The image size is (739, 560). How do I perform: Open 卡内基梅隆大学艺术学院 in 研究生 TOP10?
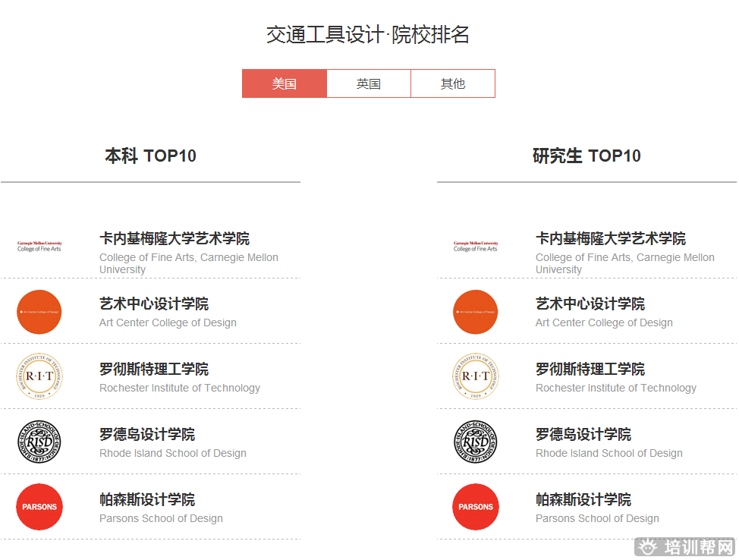coord(611,238)
